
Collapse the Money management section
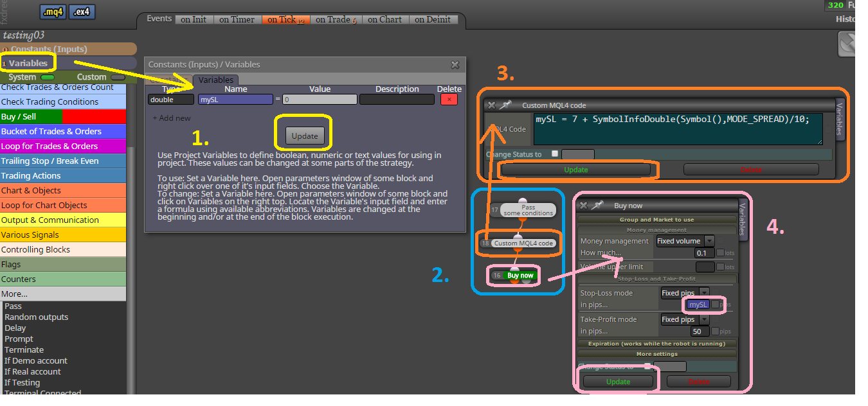[x=656, y=230]
